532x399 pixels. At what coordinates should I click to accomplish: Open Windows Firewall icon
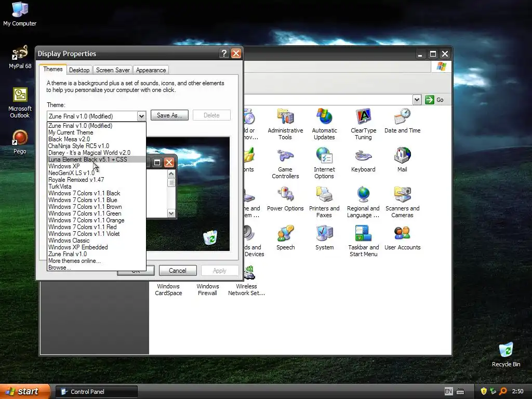(x=207, y=289)
